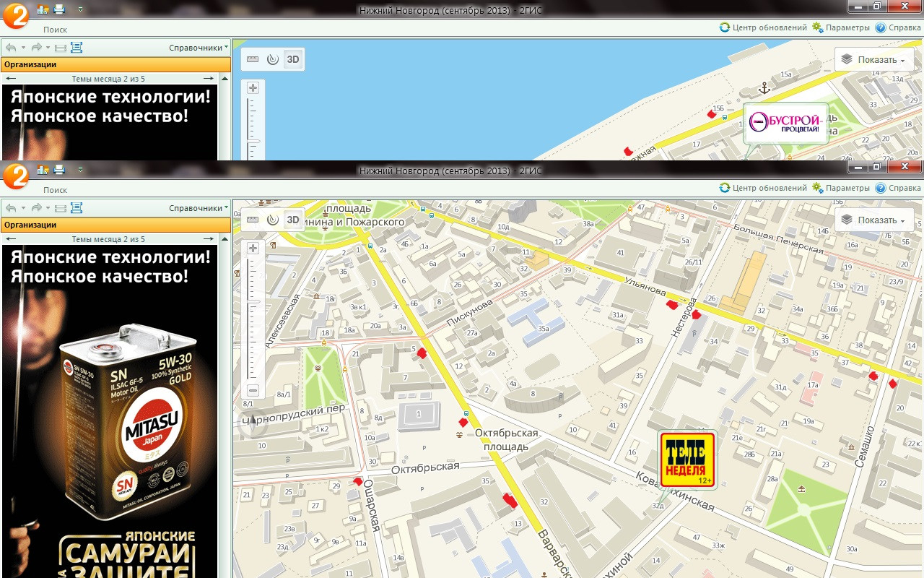Open the Справочники dropdown in lower window

pos(199,208)
